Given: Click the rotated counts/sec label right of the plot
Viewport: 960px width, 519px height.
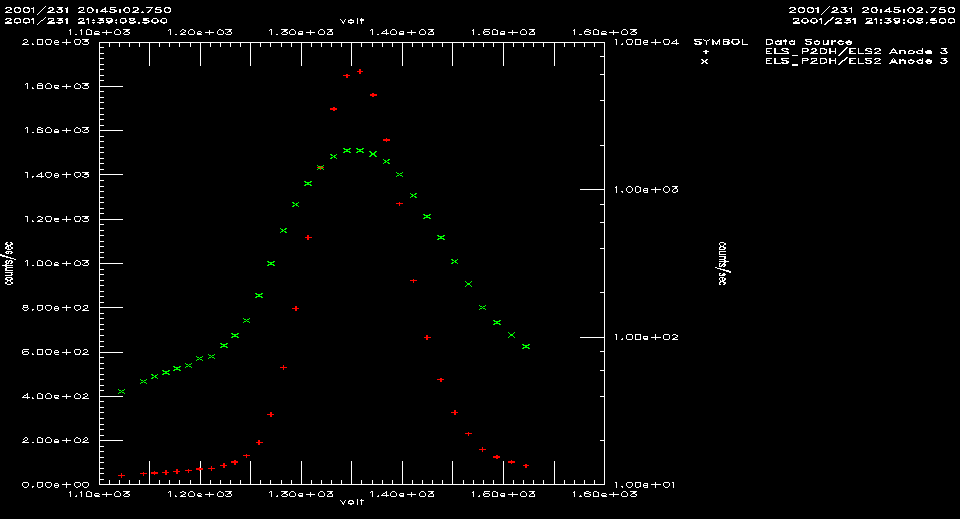Looking at the screenshot, I should coord(722,263).
